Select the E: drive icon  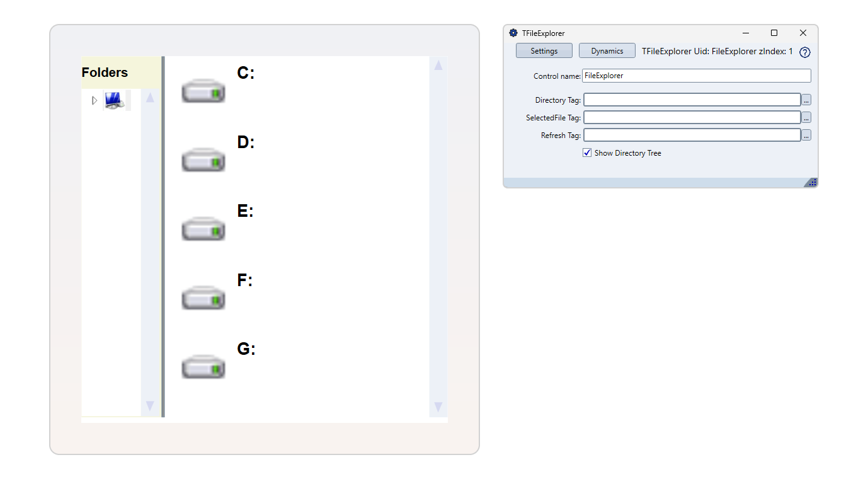click(x=203, y=229)
